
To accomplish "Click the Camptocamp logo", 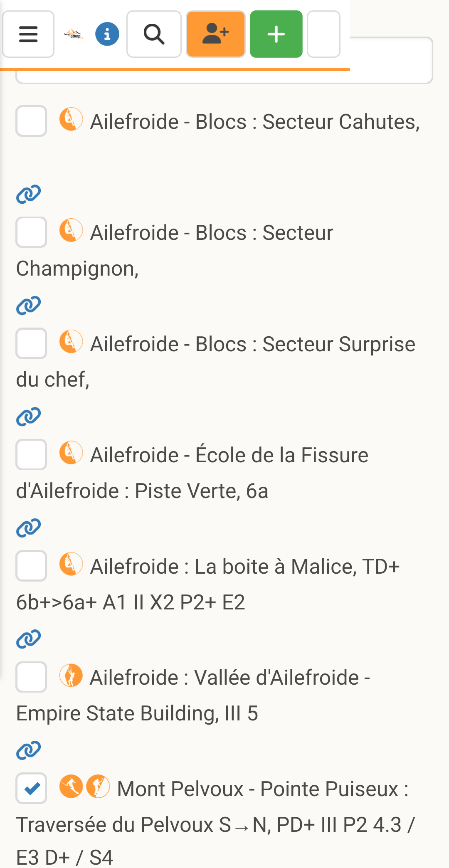I will click(x=73, y=35).
